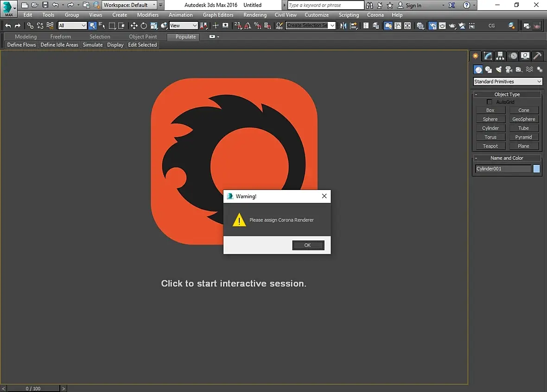Click the Select and Link chain icon
This screenshot has width=547, height=392.
(30, 26)
